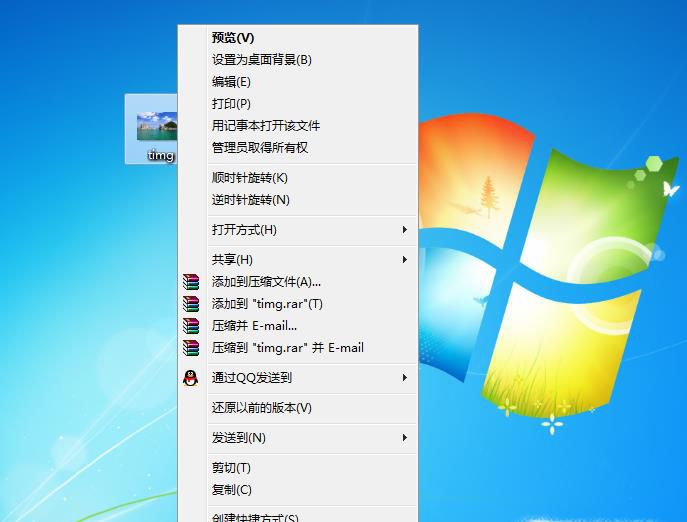Screen dimensions: 687x522
Task: Open the 发送到(N) menu item
Action: 297,437
